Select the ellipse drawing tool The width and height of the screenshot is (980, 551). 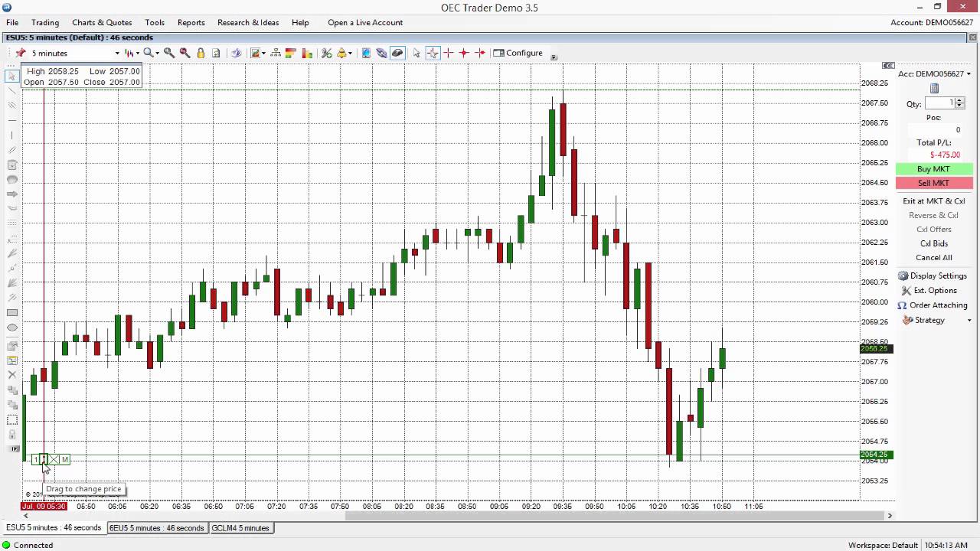tap(11, 328)
